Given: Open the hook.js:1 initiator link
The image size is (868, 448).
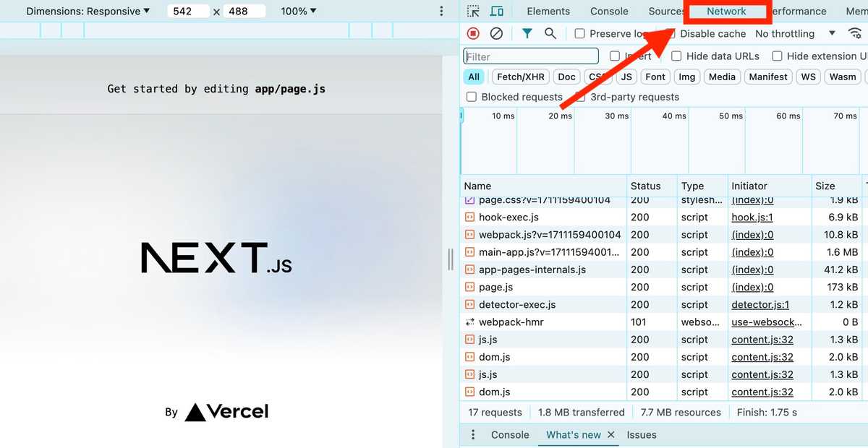Looking at the screenshot, I should (x=752, y=217).
